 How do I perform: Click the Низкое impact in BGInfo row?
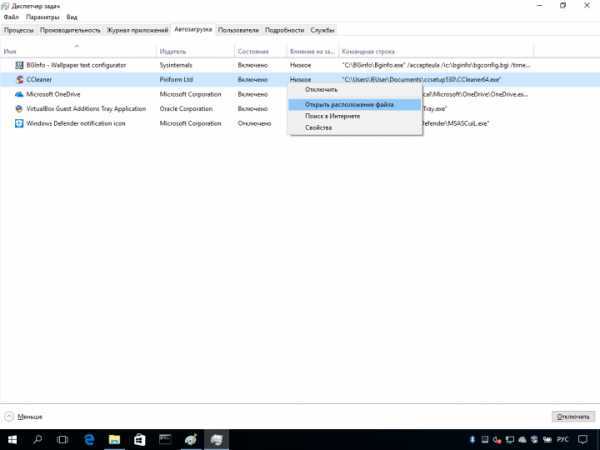coord(300,65)
